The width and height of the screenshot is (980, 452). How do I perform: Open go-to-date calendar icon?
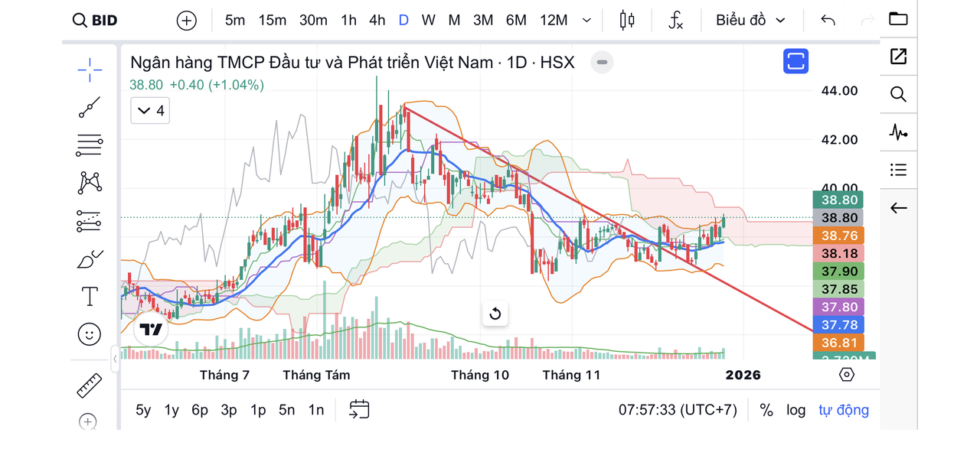click(359, 410)
